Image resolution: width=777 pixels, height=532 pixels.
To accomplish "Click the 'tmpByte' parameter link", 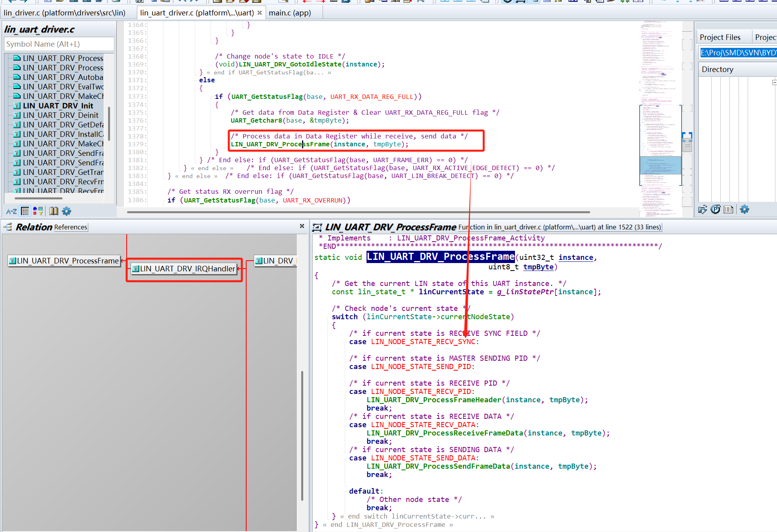I will pos(538,267).
